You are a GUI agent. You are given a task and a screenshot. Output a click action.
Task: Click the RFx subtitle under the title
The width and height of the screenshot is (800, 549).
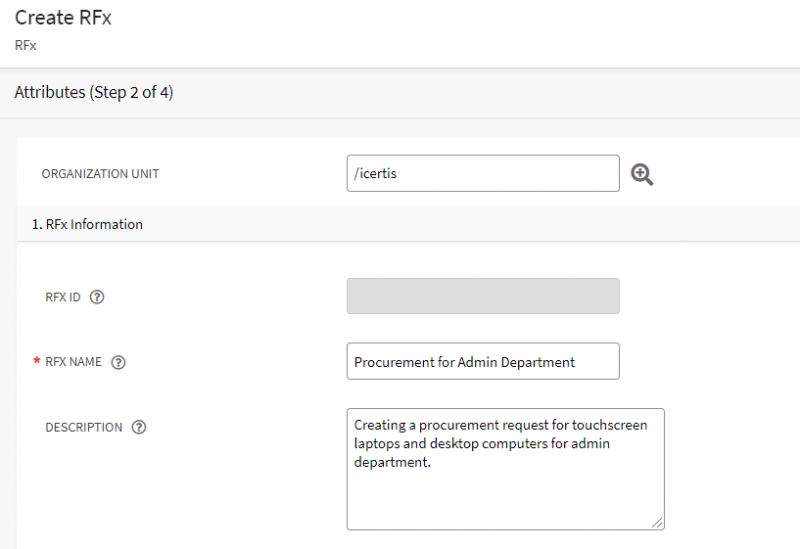[x=25, y=45]
